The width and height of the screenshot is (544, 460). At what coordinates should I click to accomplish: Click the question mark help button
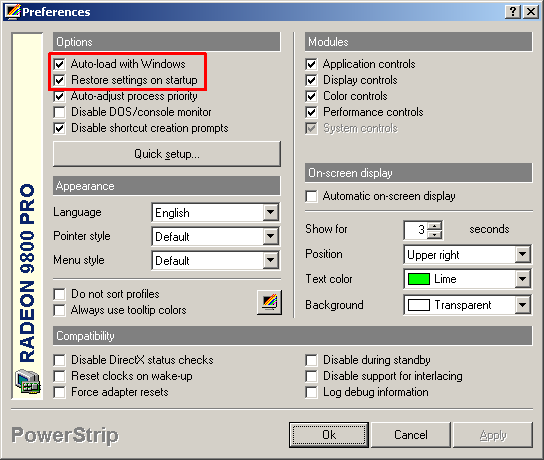512,12
